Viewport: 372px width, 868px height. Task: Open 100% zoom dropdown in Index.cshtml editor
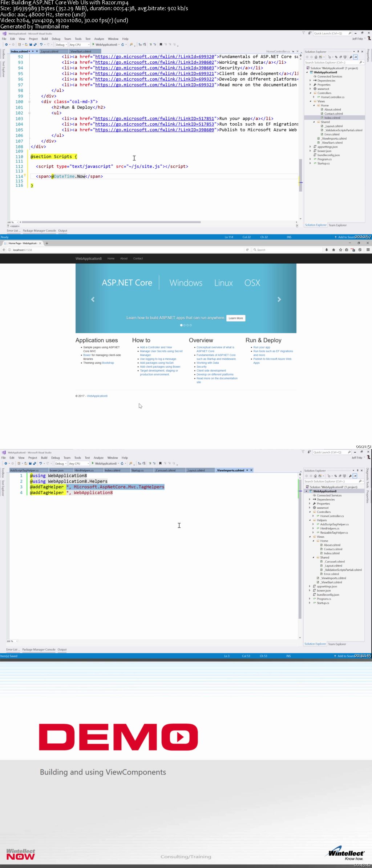(12, 222)
